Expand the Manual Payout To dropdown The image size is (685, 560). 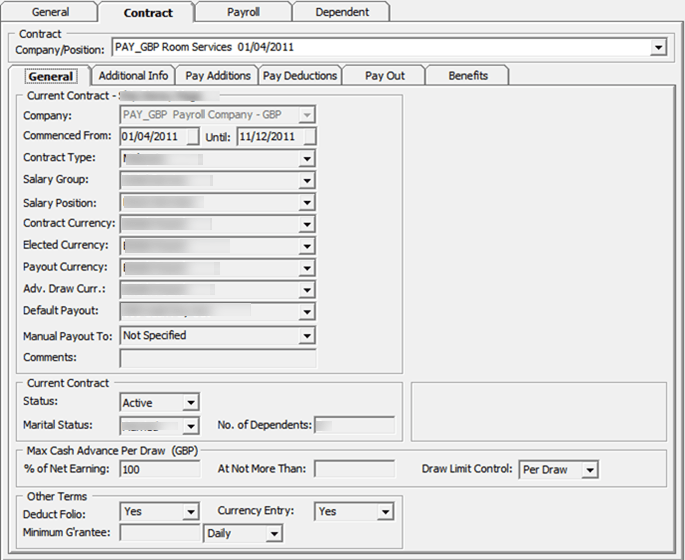[307, 335]
